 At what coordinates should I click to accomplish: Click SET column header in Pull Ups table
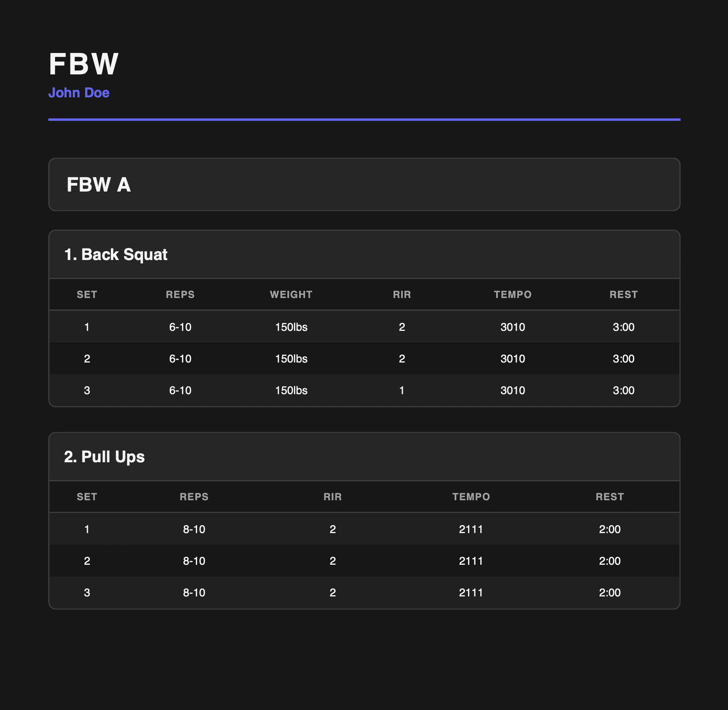click(87, 497)
